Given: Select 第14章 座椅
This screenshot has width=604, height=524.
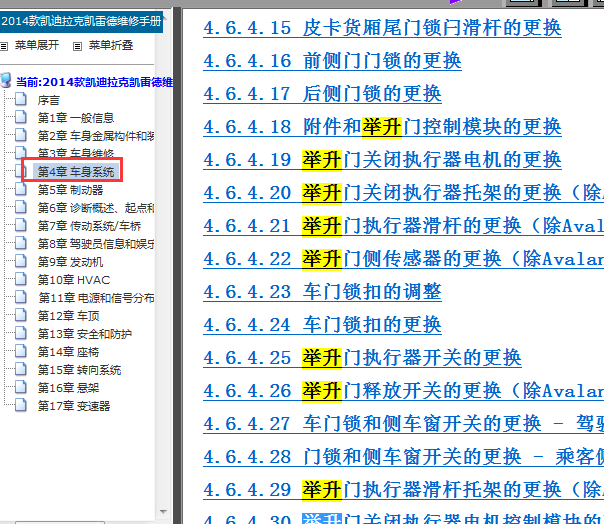Looking at the screenshot, I should pos(69,352).
